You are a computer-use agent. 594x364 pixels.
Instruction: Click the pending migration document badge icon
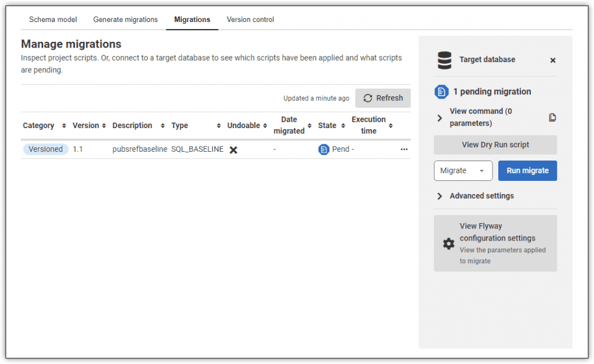pos(441,92)
